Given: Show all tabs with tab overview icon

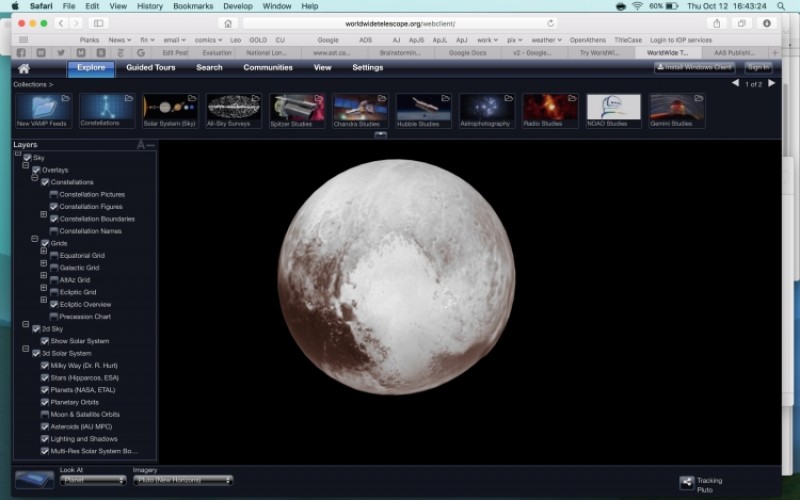Looking at the screenshot, I should coord(742,23).
